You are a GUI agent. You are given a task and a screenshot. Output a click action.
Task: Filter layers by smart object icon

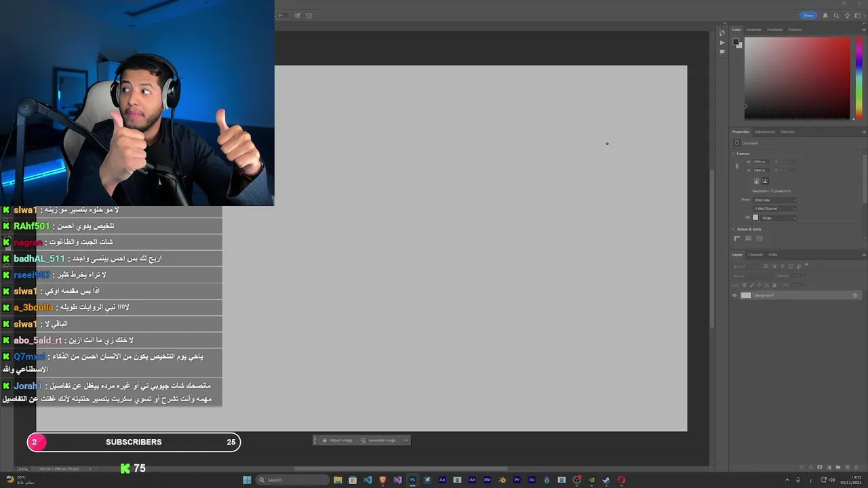799,266
